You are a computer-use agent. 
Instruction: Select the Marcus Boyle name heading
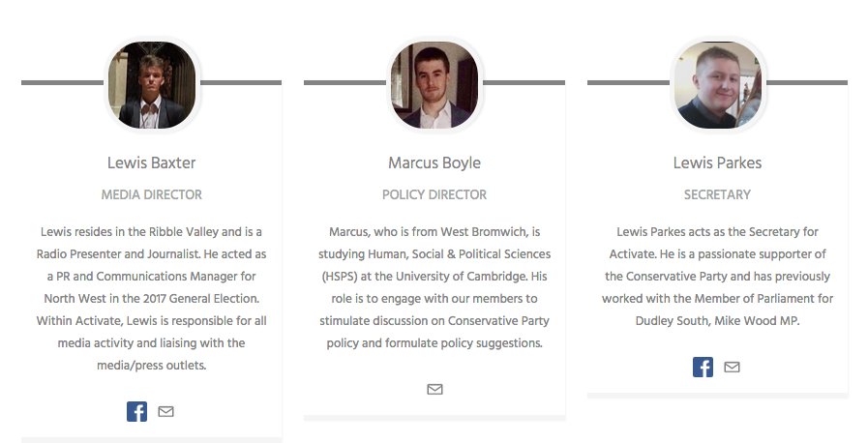pyautogui.click(x=434, y=163)
